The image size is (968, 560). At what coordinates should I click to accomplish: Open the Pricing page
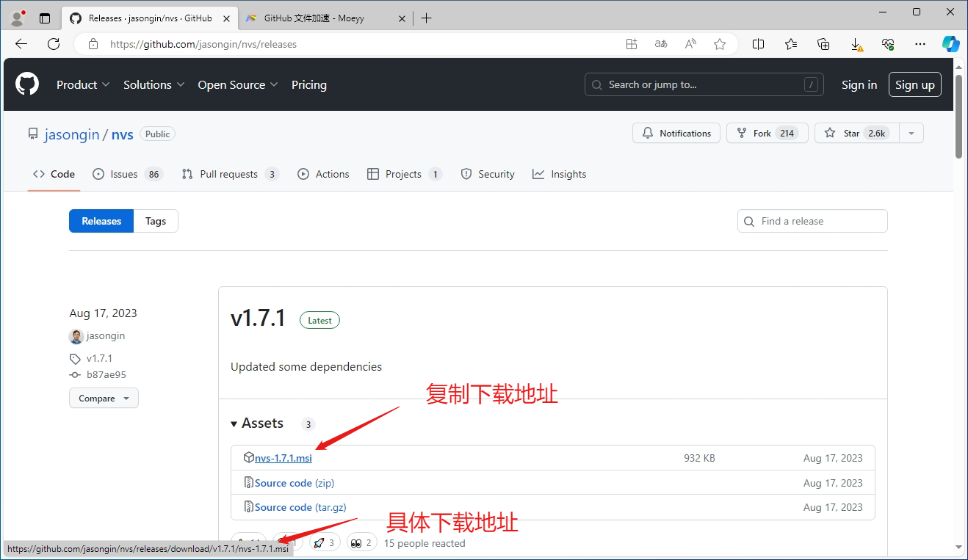(x=309, y=85)
